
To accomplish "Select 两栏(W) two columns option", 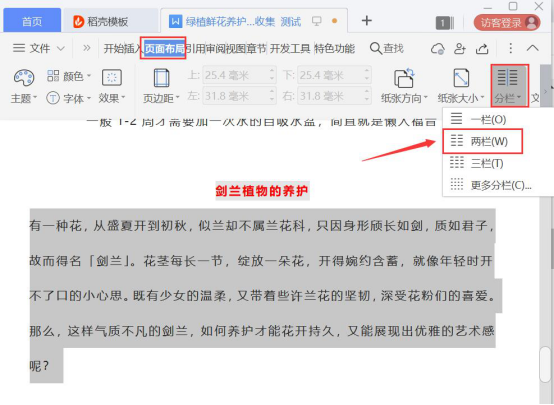I will 482,141.
